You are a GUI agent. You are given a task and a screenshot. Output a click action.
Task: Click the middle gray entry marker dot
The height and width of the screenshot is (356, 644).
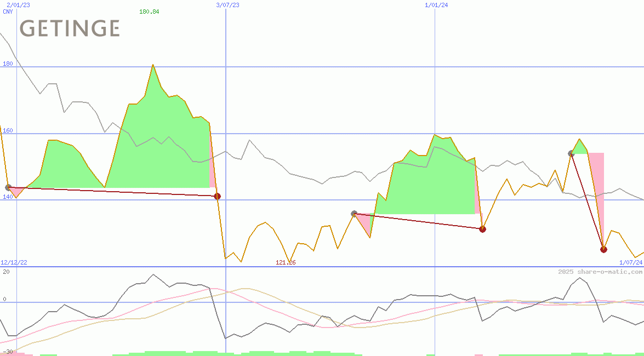(354, 214)
